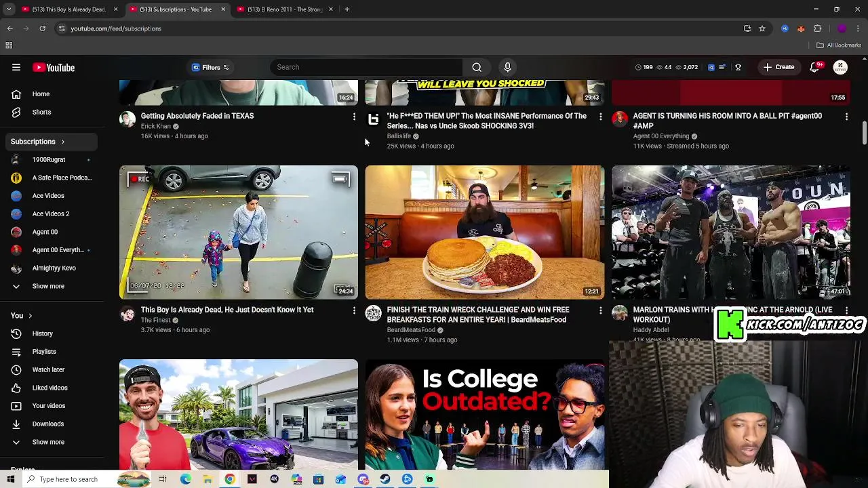Click the trophy icon in header

pyautogui.click(x=738, y=67)
